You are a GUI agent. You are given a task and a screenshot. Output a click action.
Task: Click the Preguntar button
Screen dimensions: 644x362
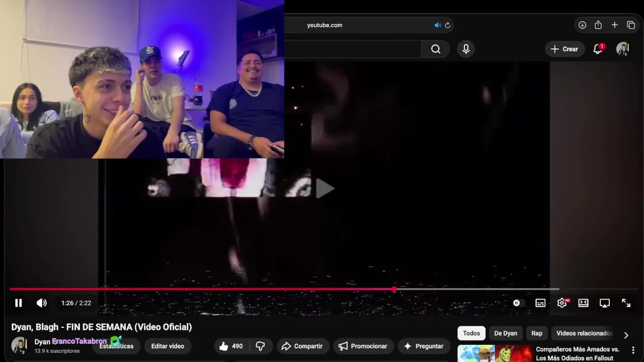(x=424, y=346)
